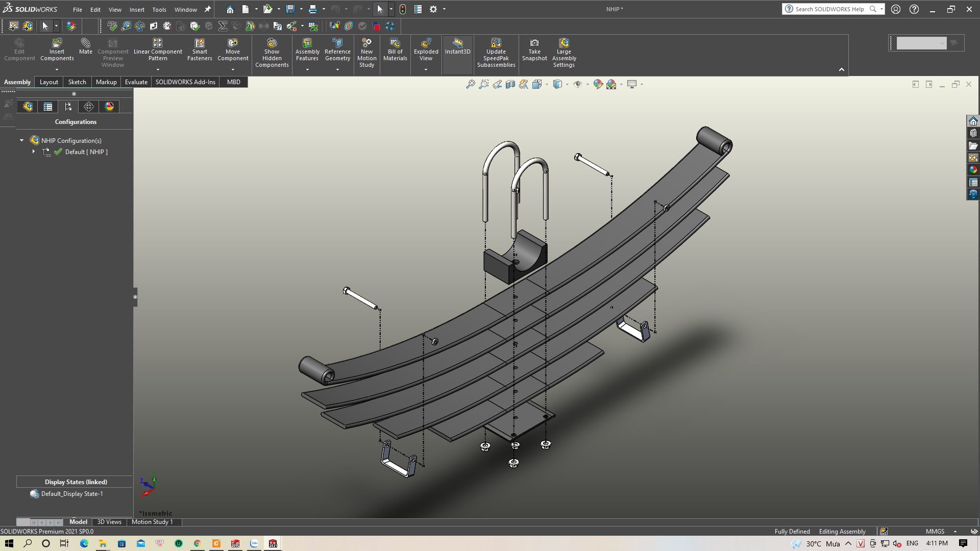
Task: Open the Tools menu
Action: click(159, 9)
